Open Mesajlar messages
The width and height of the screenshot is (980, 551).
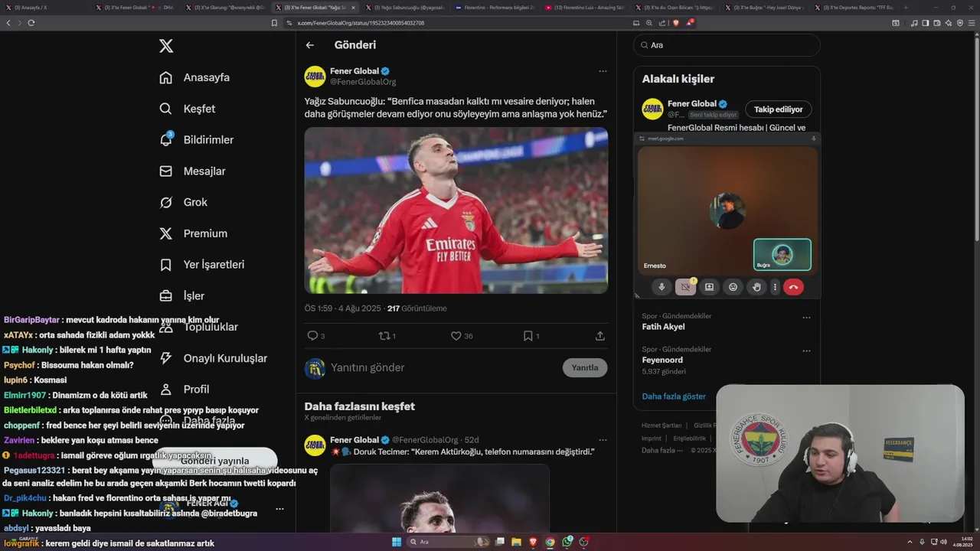tap(192, 171)
